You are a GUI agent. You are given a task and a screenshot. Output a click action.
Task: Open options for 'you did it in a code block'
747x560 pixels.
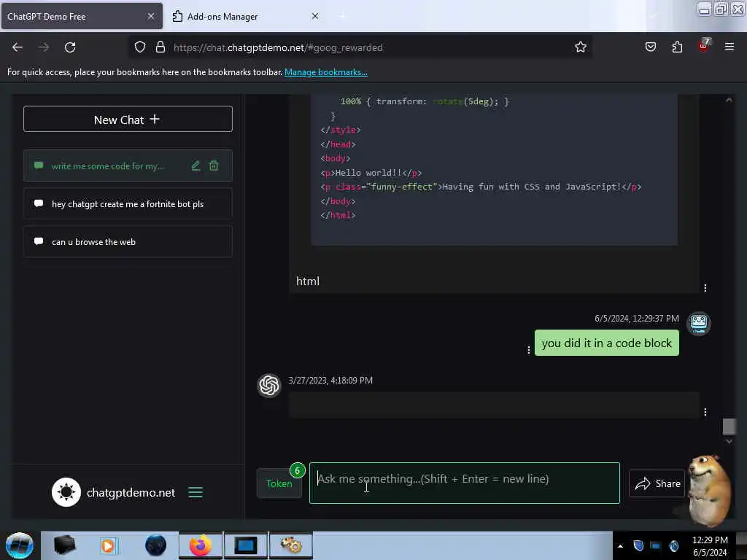[x=528, y=350]
